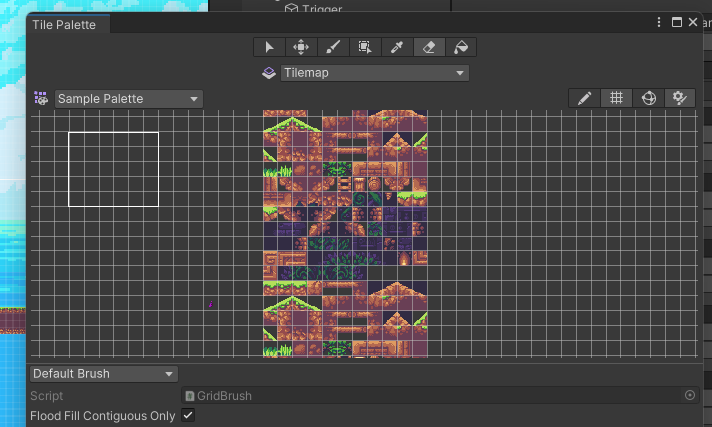Click the palette icon beside Sample Palette
712x427 pixels.
(x=41, y=99)
